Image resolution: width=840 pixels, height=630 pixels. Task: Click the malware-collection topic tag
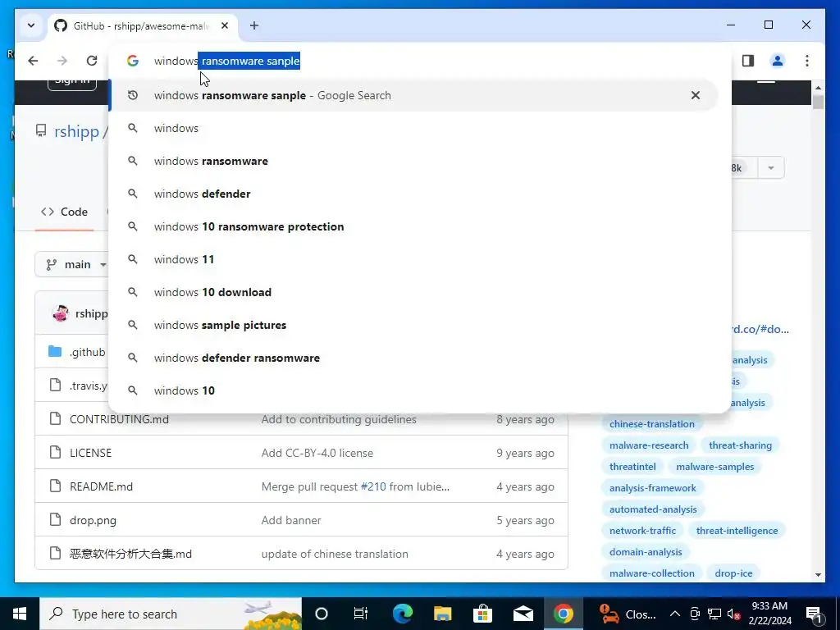click(652, 573)
